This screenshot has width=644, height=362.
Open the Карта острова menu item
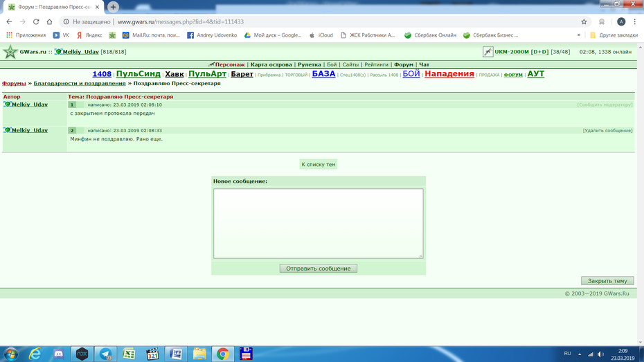coord(271,64)
